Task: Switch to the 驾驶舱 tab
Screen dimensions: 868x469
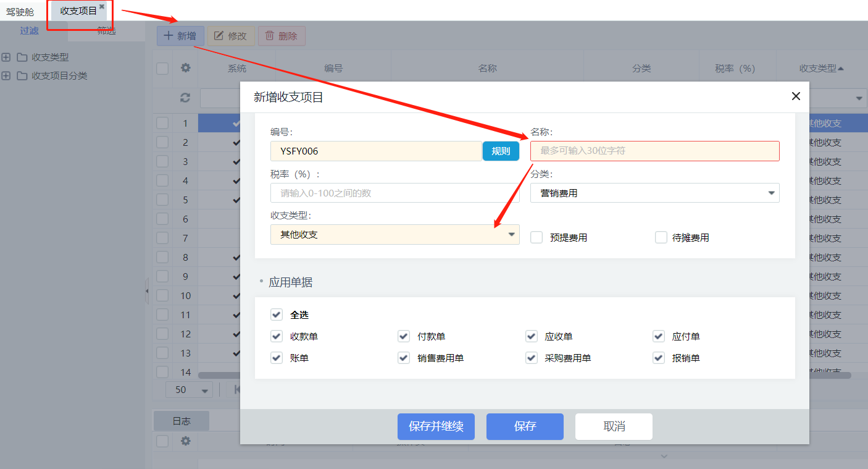Action: 20,12
